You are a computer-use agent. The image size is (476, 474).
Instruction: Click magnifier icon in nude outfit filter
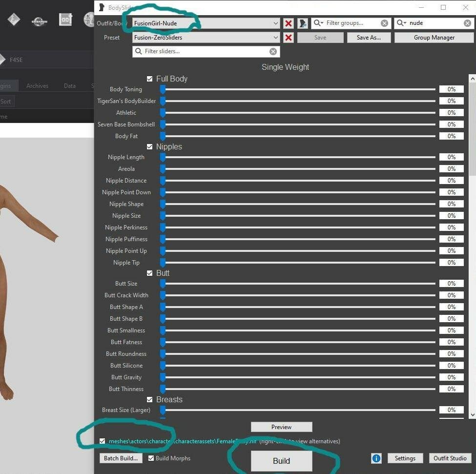[401, 23]
